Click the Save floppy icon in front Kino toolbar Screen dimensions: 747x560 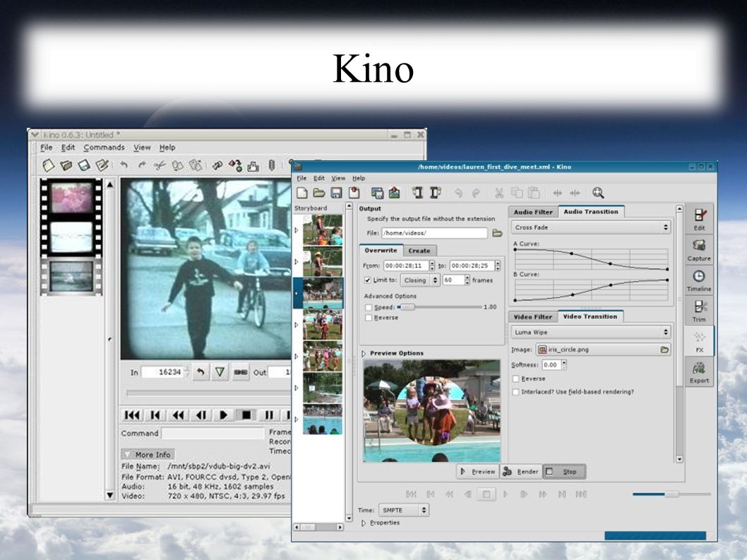(336, 193)
